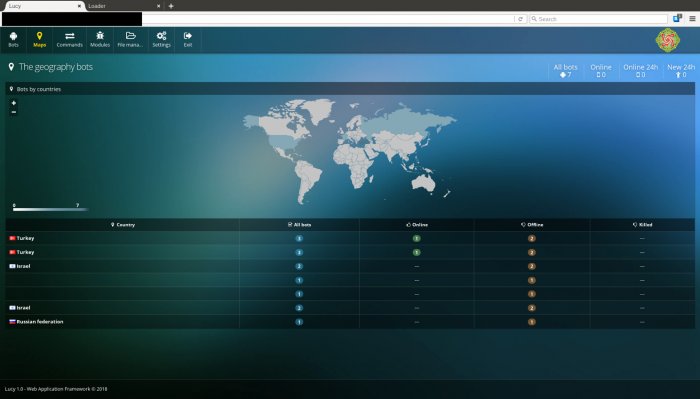Select the Russian federation country row

tap(350, 322)
